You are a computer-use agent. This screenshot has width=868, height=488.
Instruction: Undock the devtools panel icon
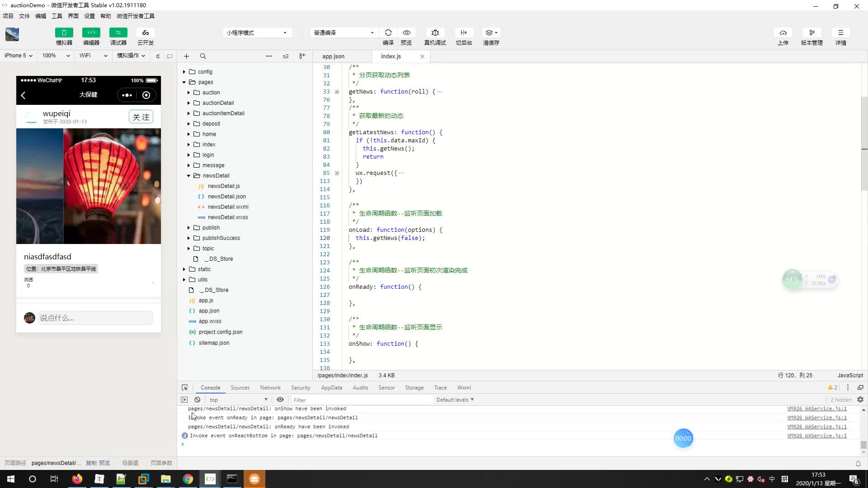click(x=860, y=388)
